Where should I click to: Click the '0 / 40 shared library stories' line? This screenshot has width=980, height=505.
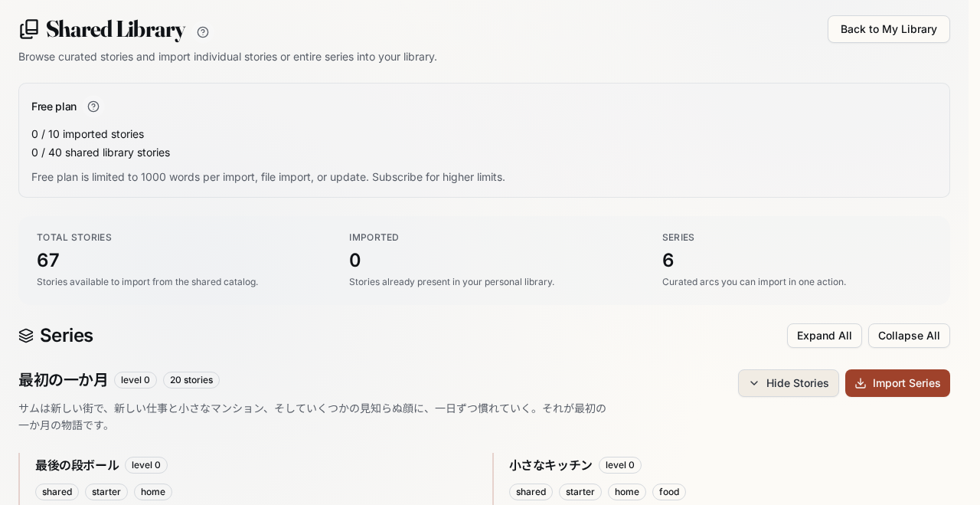pyautogui.click(x=100, y=152)
